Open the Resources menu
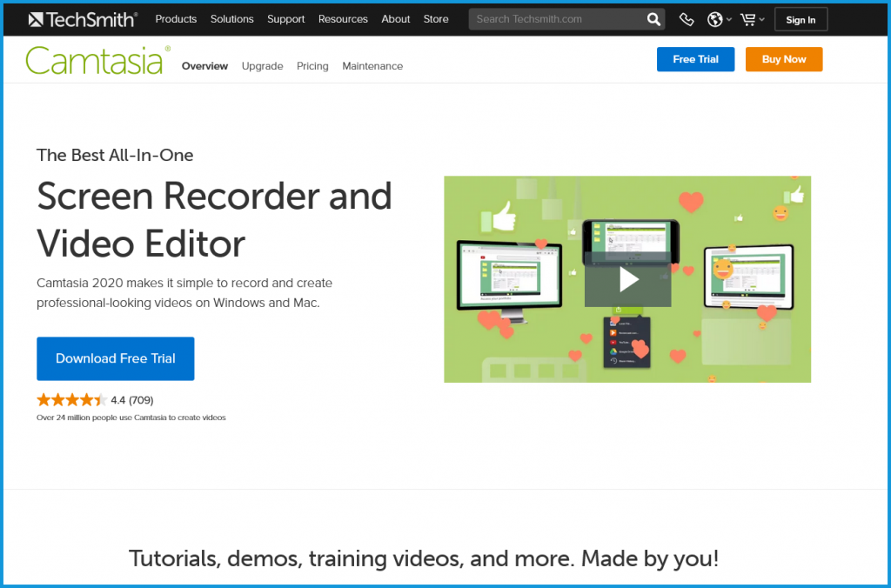This screenshot has width=891, height=588. pyautogui.click(x=343, y=19)
